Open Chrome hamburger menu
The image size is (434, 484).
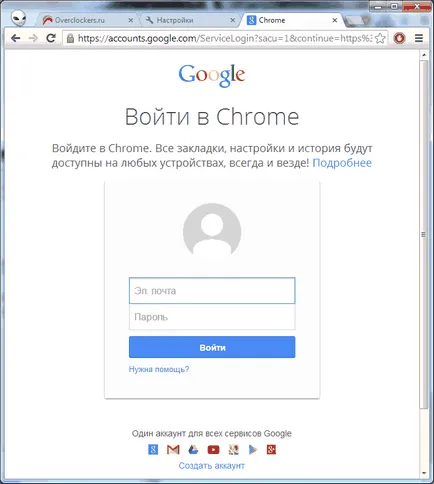[419, 38]
